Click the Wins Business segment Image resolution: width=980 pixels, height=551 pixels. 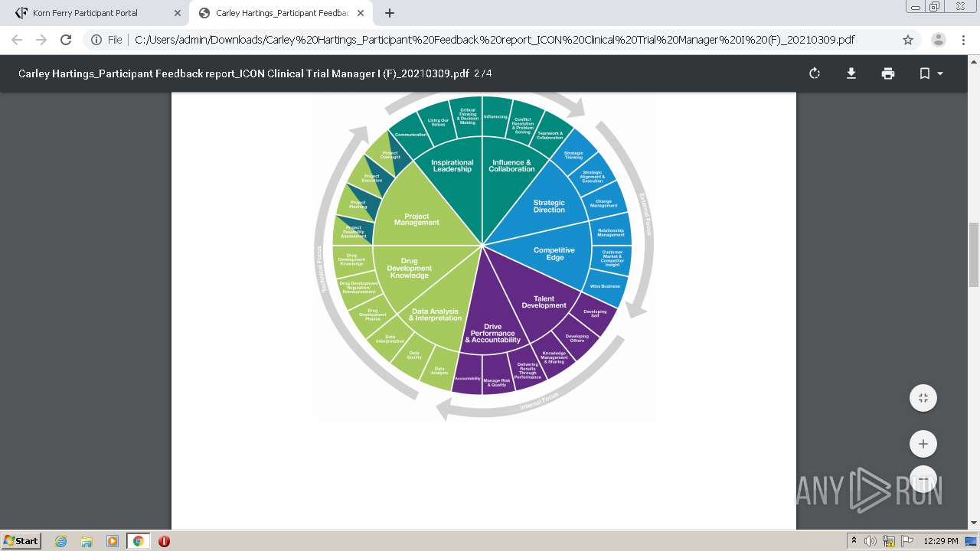(605, 286)
